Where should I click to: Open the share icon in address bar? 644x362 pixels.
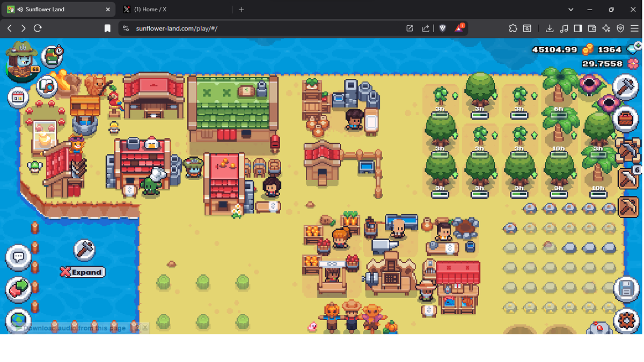click(x=426, y=28)
